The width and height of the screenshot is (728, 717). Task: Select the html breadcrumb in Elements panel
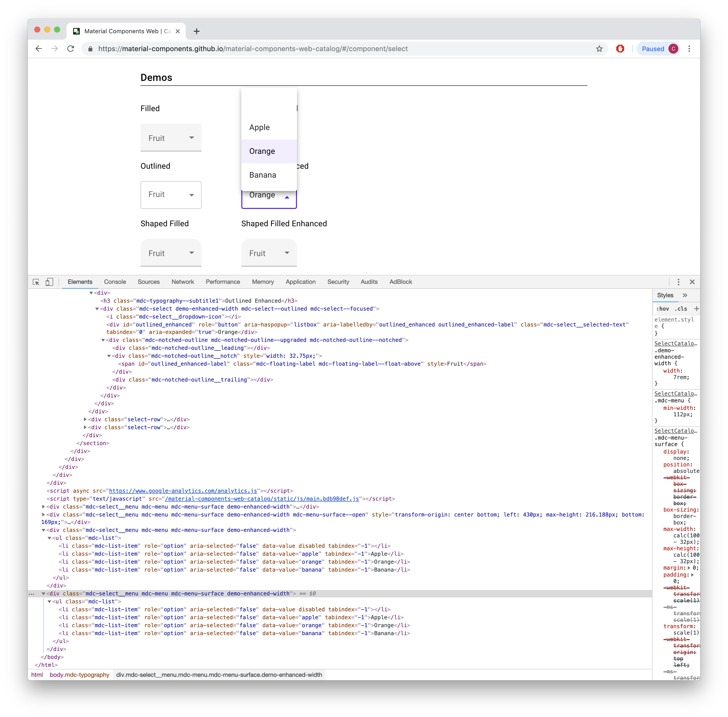point(37,675)
